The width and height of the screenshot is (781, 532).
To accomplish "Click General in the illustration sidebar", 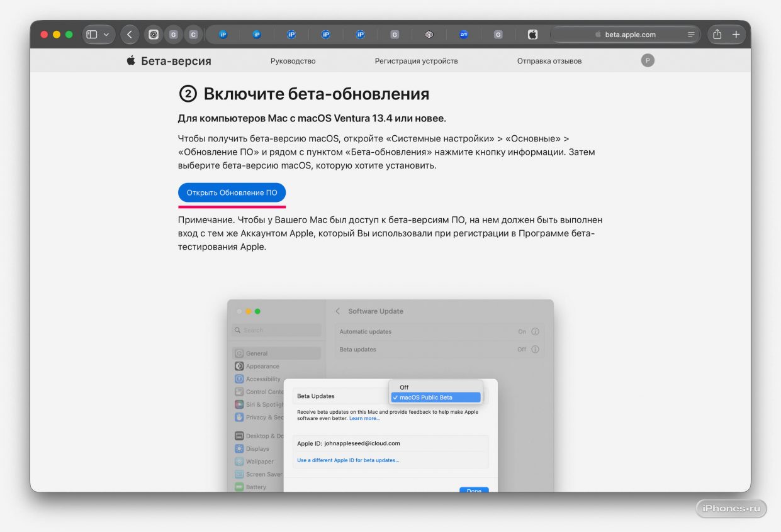I will tap(277, 353).
